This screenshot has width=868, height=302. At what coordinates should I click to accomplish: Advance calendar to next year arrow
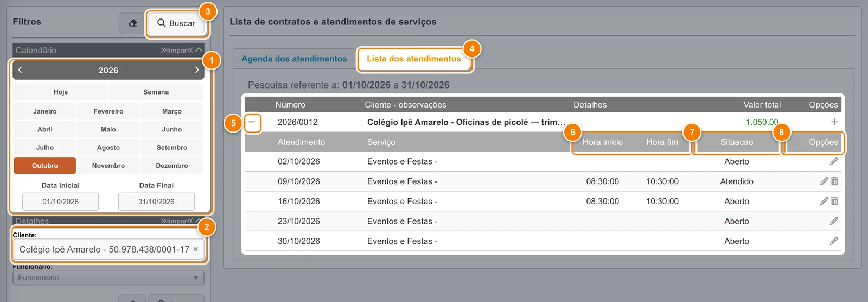[x=197, y=70]
